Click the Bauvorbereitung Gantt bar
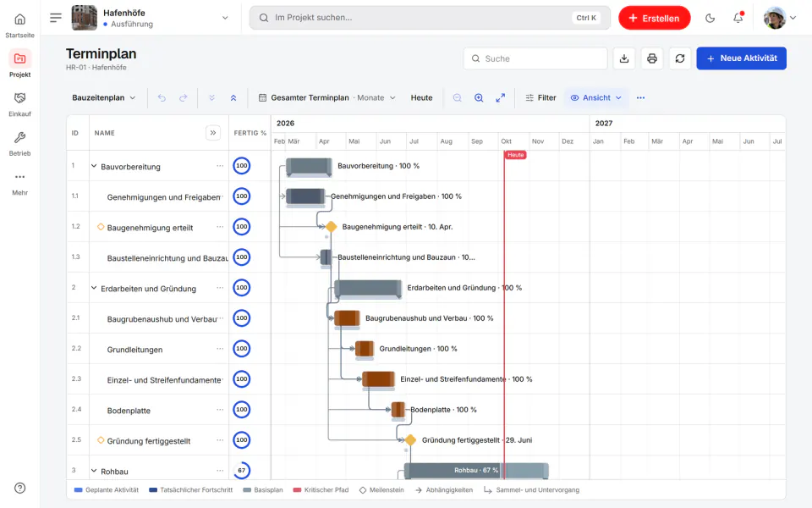The height and width of the screenshot is (508, 812). coord(309,167)
